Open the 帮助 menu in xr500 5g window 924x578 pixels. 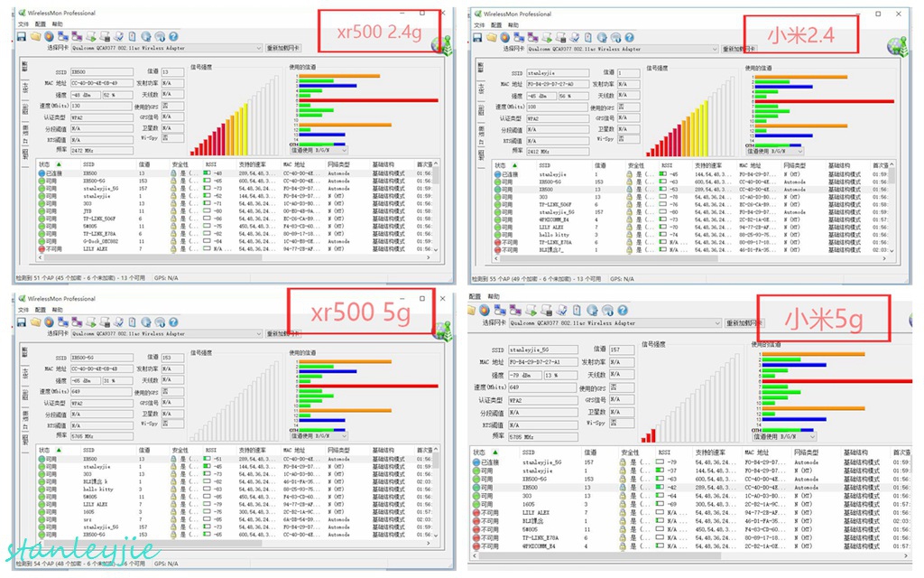(x=57, y=310)
